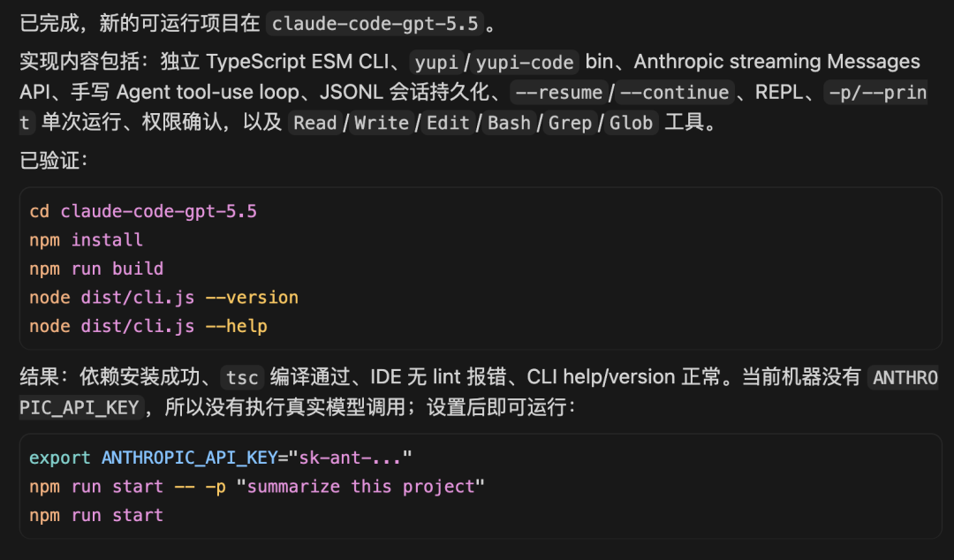Select the Glob tool chip
The height and width of the screenshot is (560, 954).
(x=631, y=123)
